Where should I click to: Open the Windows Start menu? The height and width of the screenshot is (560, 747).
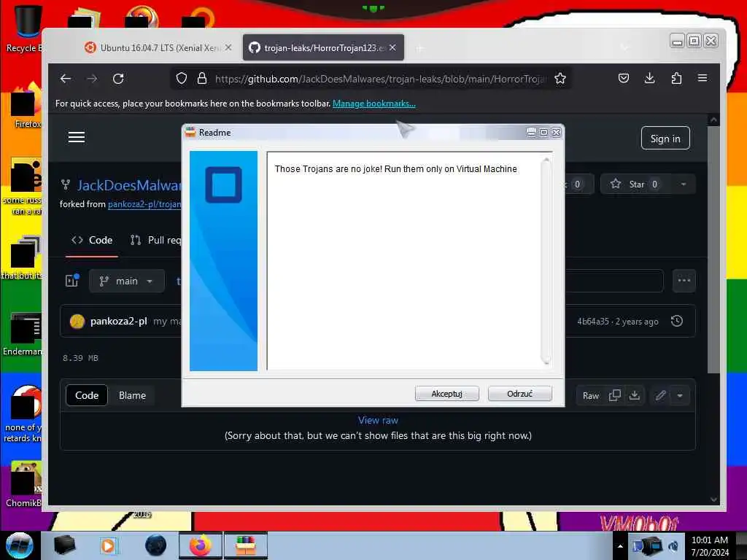20,545
